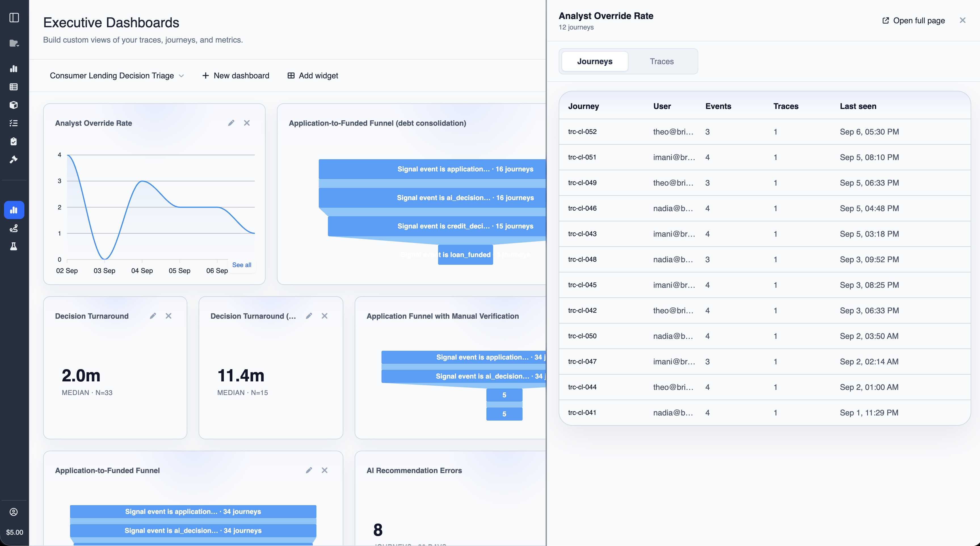
Task: Open the table list icon in sidebar
Action: coord(14,87)
